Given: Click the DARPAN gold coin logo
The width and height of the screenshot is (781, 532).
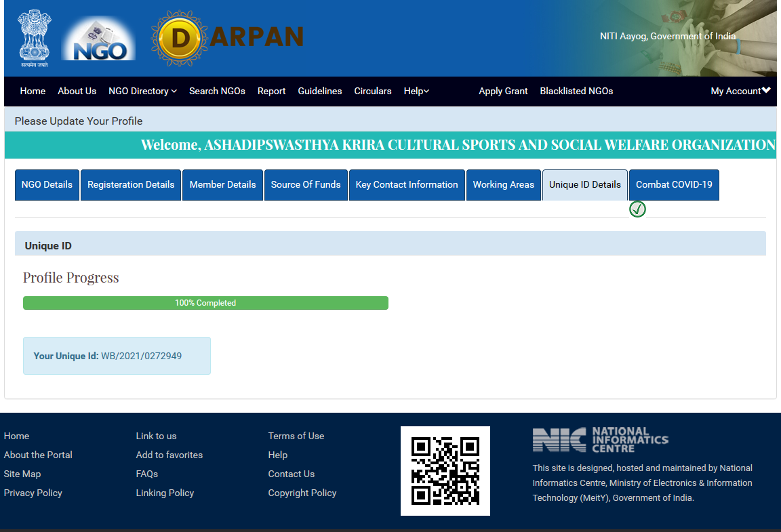Looking at the screenshot, I should coord(180,38).
